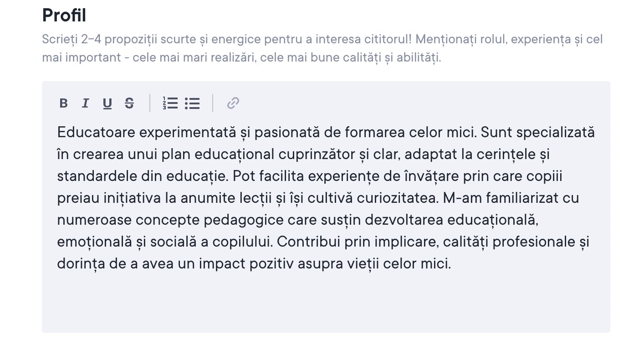The image size is (644, 361).
Task: Click the insert link icon
Action: [233, 103]
